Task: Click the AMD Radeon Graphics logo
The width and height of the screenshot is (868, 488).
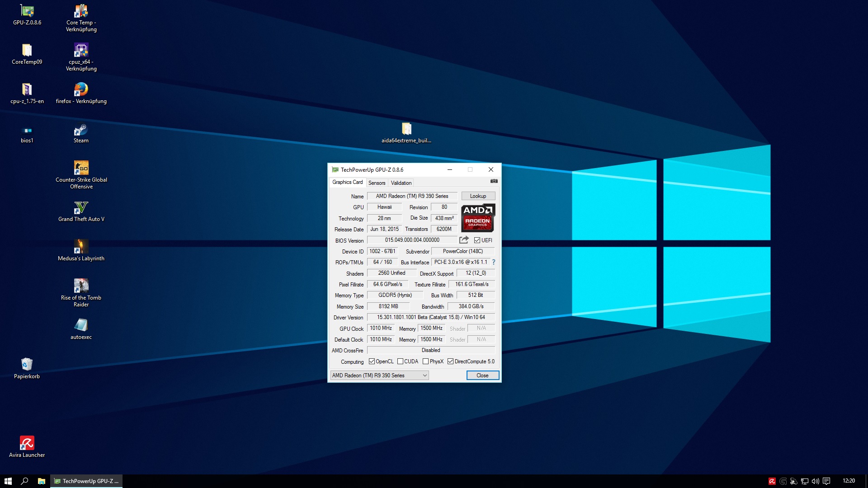Action: [x=478, y=217]
